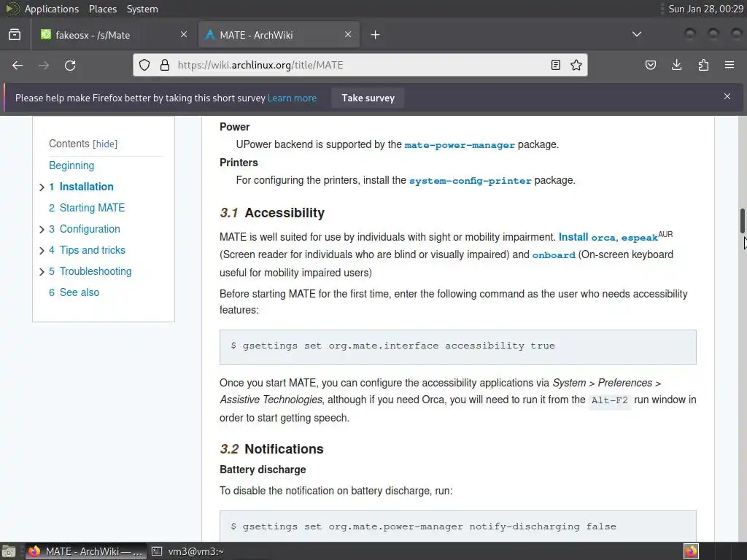This screenshot has height=560, width=747.
Task: Open the orca package link
Action: (x=603, y=238)
